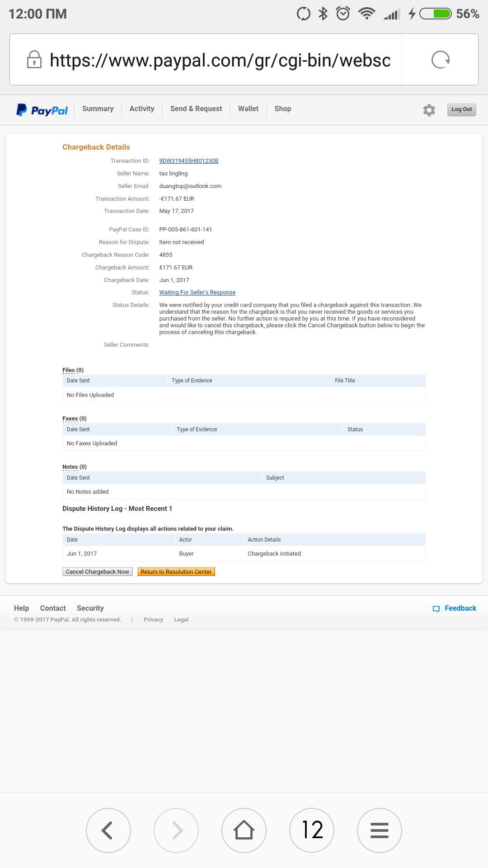Tap the browser back arrow

pos(108,830)
